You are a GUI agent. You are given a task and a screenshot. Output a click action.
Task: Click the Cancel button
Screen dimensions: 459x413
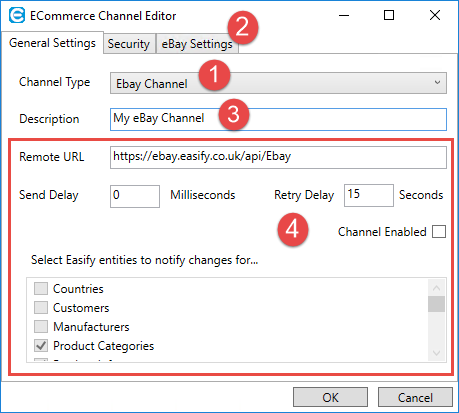pyautogui.click(x=415, y=397)
